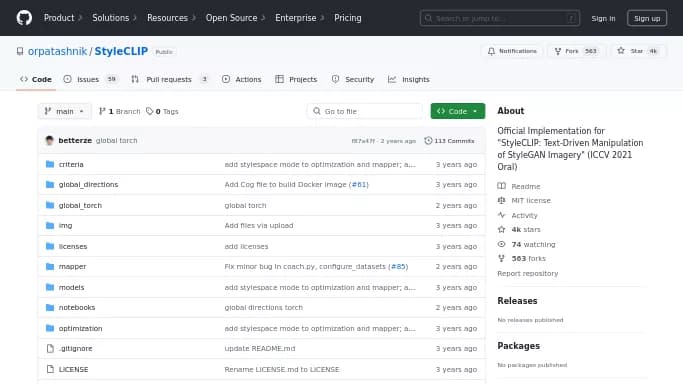View the 1 Branch link
The image size is (683, 384).
(120, 111)
